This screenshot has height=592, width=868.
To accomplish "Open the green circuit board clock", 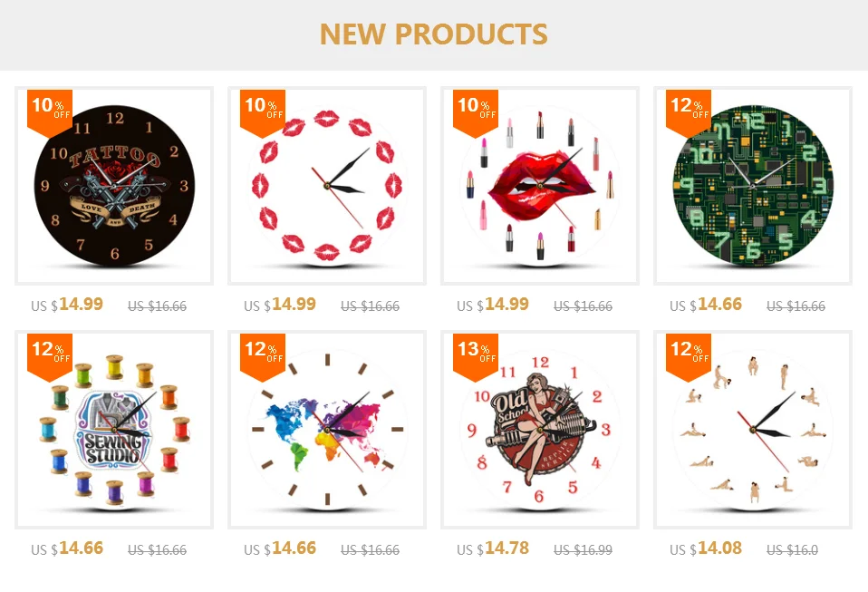I will pos(752,186).
